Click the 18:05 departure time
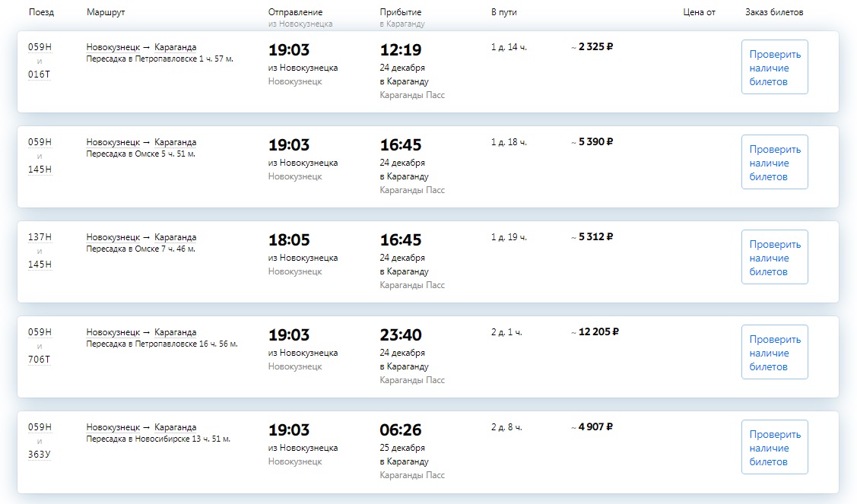Screen dimensions: 857x504 pos(289,240)
